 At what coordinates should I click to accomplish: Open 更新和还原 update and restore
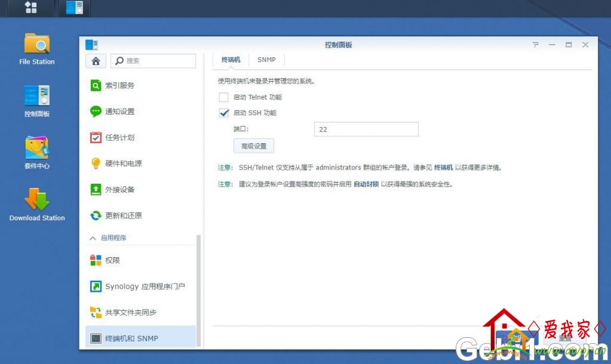[123, 215]
